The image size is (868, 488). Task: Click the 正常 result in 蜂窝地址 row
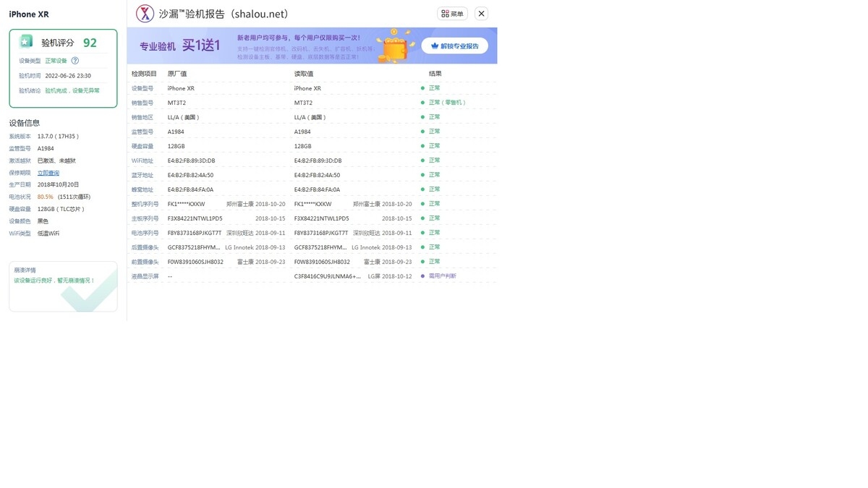point(434,189)
